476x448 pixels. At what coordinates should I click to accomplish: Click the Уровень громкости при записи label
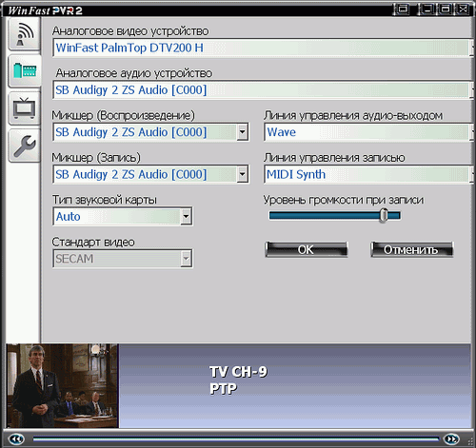(344, 200)
